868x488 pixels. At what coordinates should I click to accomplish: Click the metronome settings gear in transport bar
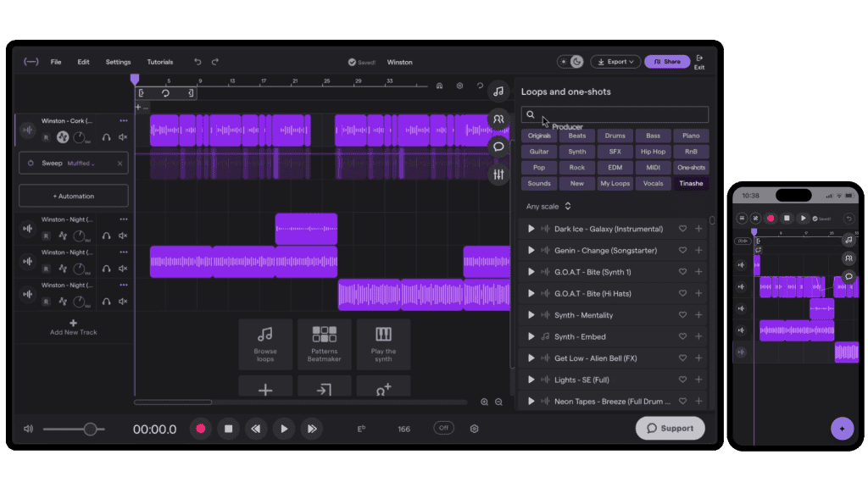tap(475, 429)
